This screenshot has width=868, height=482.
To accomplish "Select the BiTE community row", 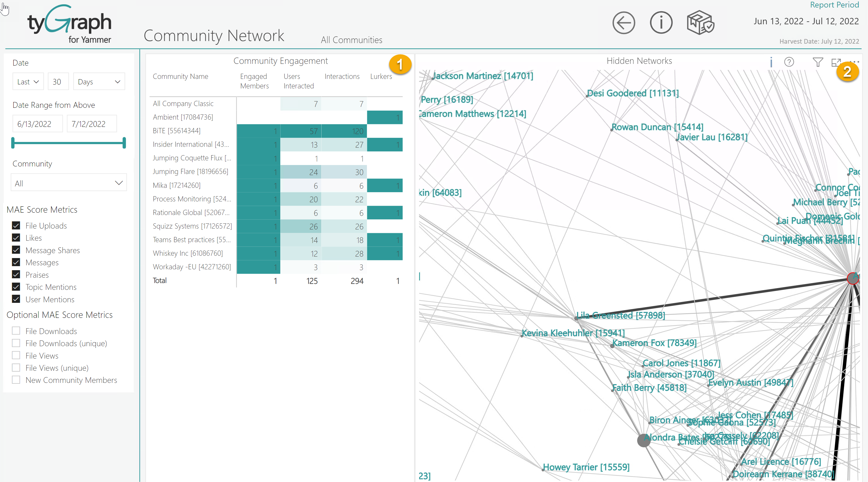I will click(x=176, y=131).
